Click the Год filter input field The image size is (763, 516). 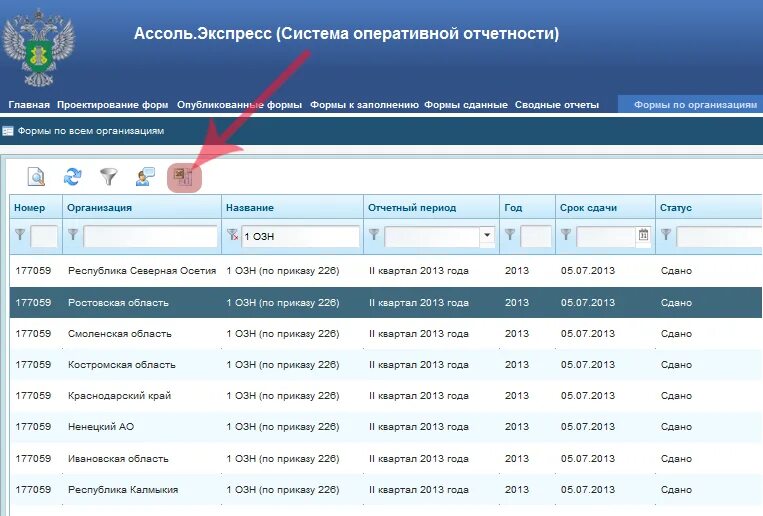coord(535,236)
